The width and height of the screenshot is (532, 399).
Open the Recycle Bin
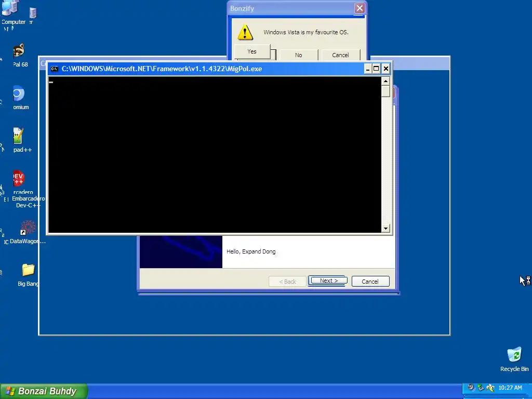click(x=514, y=359)
